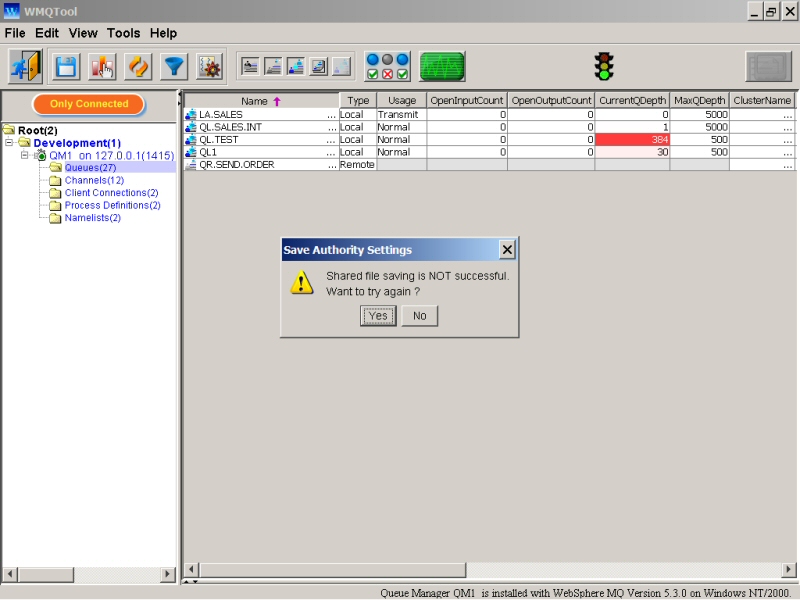Viewport: 800px width, 600px height.
Task: Click the settings gear with checklist icon
Action: pyautogui.click(x=210, y=67)
